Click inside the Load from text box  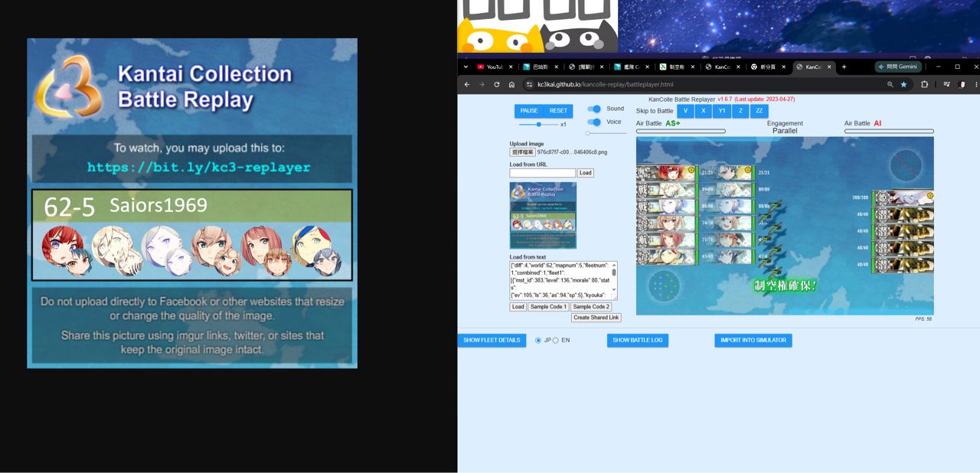click(560, 281)
